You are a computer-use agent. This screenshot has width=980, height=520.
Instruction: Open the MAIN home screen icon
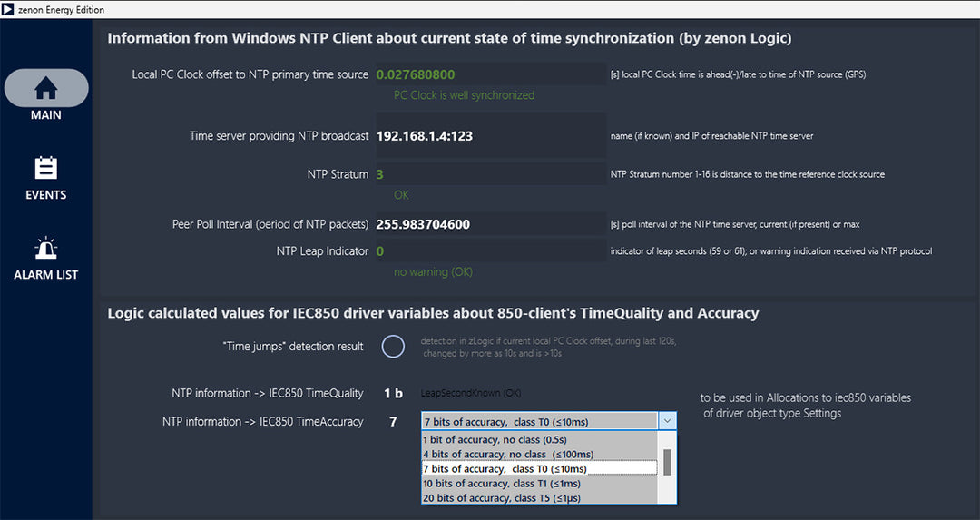point(46,88)
